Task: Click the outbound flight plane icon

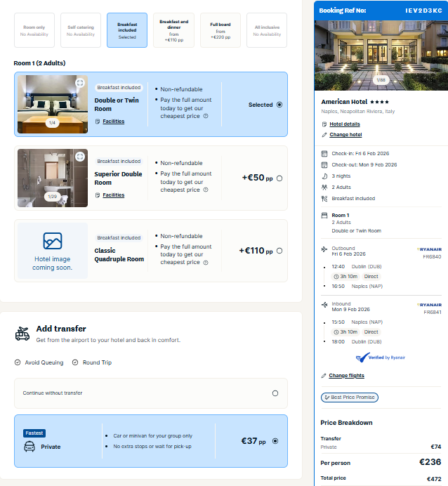Action: click(x=324, y=249)
